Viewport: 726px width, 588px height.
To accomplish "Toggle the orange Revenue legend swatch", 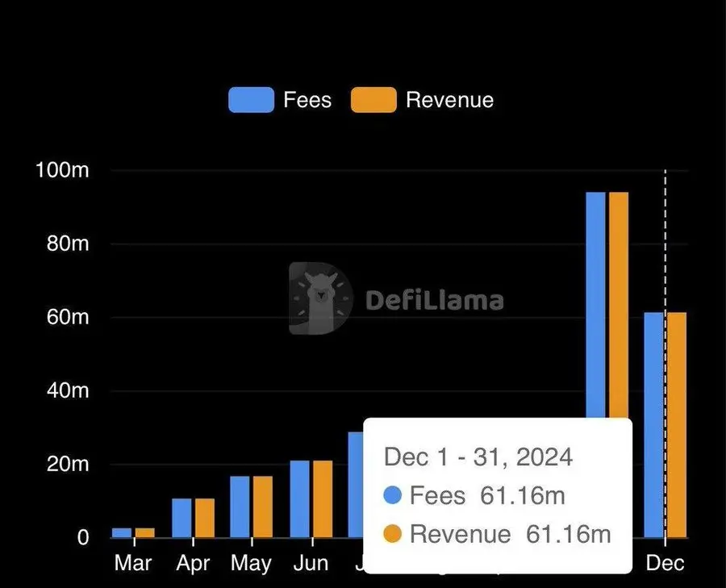I will (x=373, y=100).
